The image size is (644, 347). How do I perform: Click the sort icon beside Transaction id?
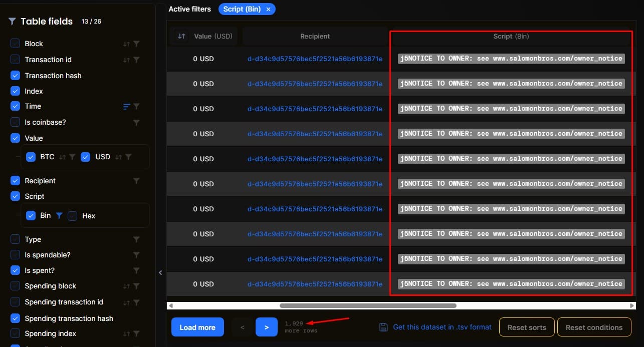point(126,60)
